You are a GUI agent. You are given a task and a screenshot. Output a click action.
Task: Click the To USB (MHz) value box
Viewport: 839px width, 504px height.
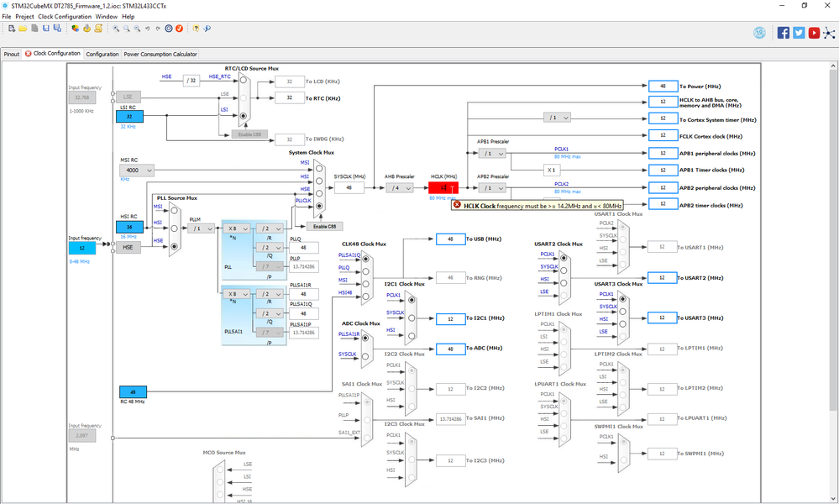(x=450, y=239)
